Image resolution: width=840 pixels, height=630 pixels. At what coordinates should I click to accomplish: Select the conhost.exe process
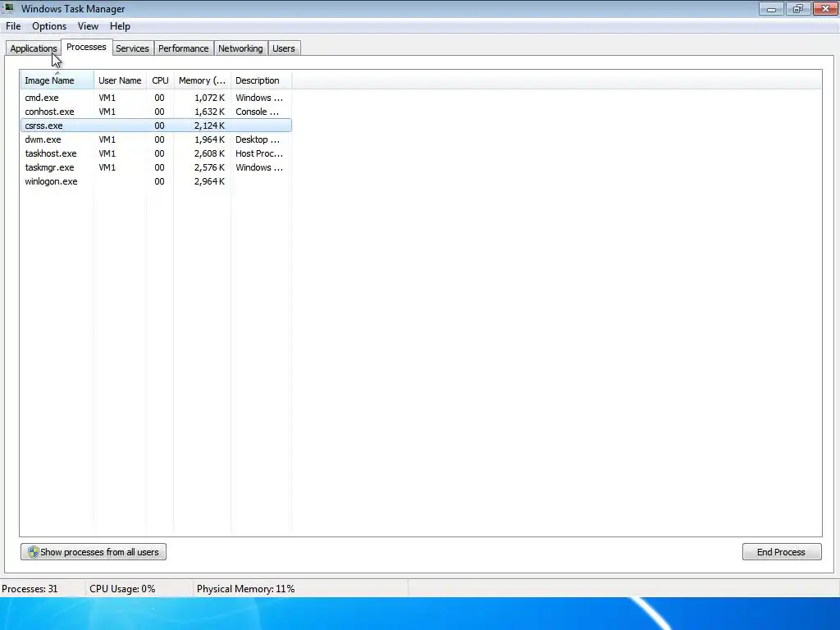click(x=156, y=112)
